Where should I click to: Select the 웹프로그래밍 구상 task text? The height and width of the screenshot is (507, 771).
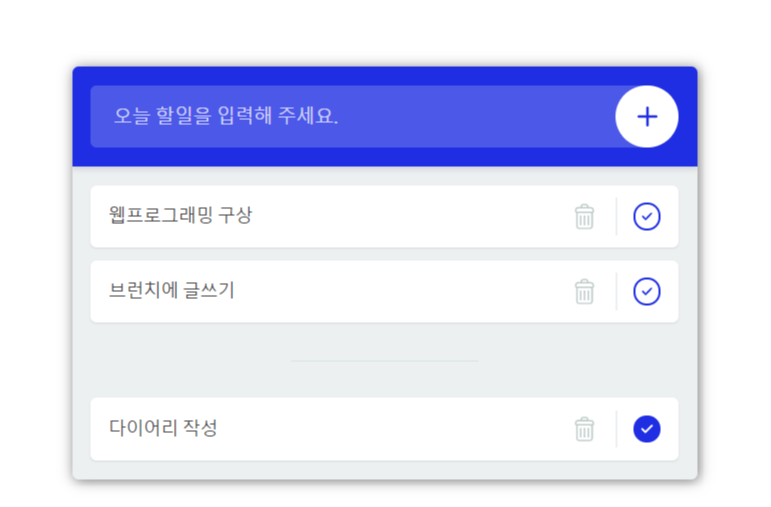(x=180, y=215)
